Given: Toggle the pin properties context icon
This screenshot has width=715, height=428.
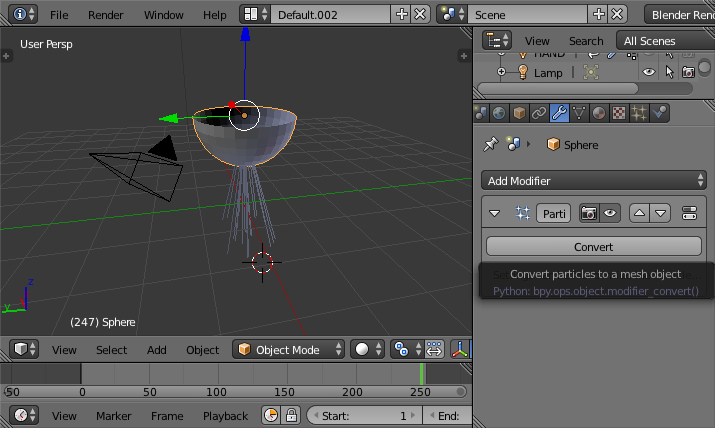Looking at the screenshot, I should click(491, 144).
